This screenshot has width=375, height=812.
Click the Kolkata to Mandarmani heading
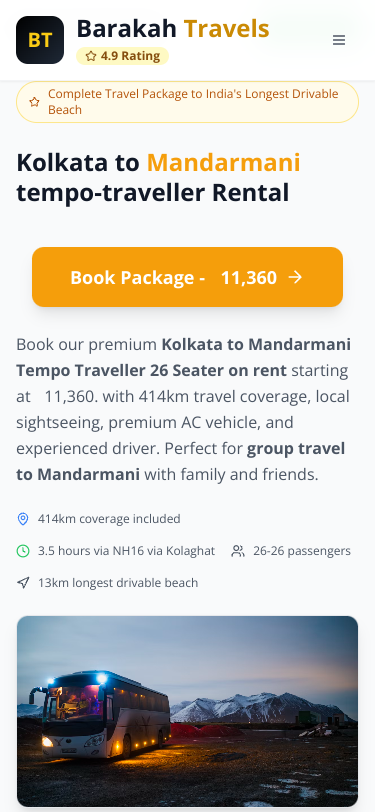(158, 178)
